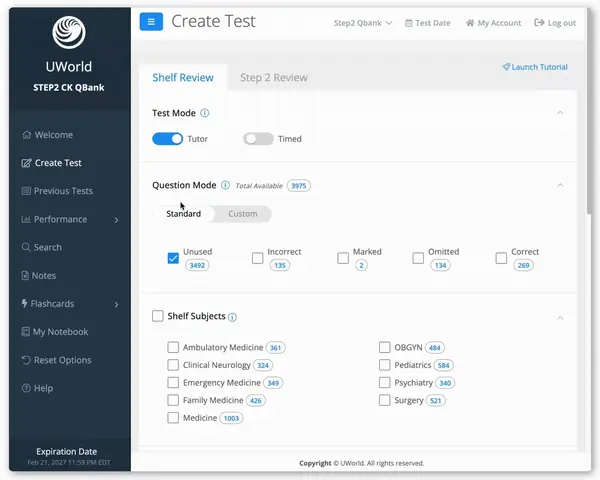This screenshot has width=600, height=480.
Task: Check the Medicine subject checkbox
Action: click(173, 418)
